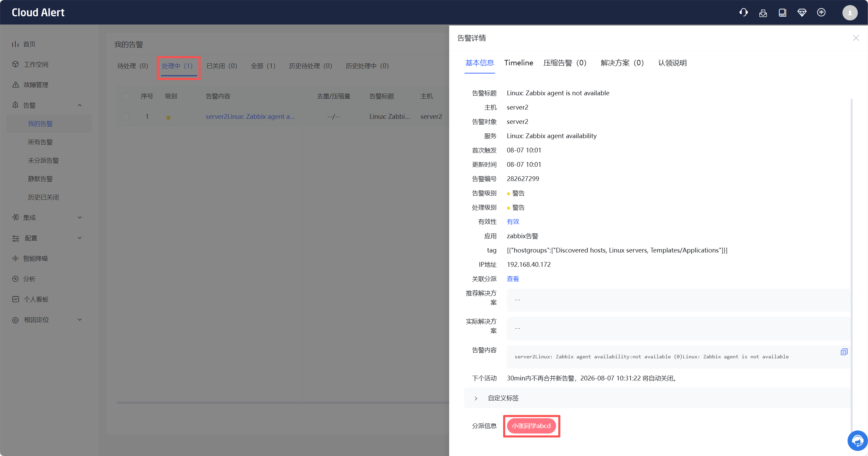Expand the 集成 sidebar menu chevron

click(80, 217)
